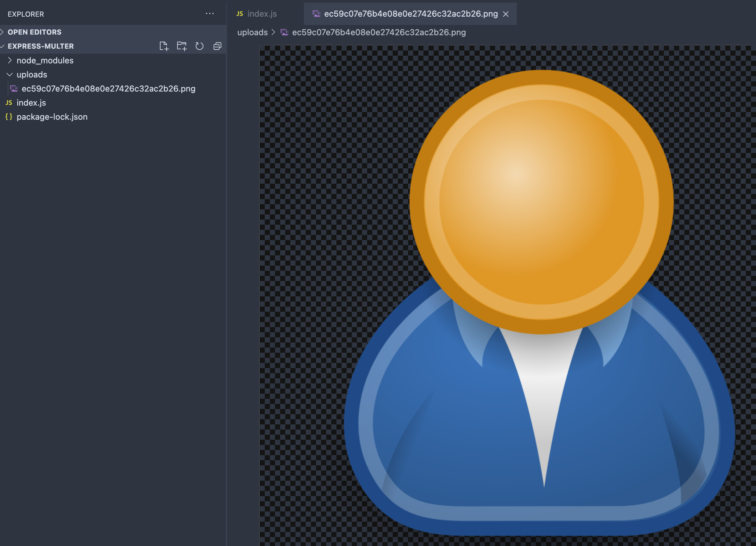Select the index.js file in Explorer
The height and width of the screenshot is (546, 756).
(x=31, y=102)
